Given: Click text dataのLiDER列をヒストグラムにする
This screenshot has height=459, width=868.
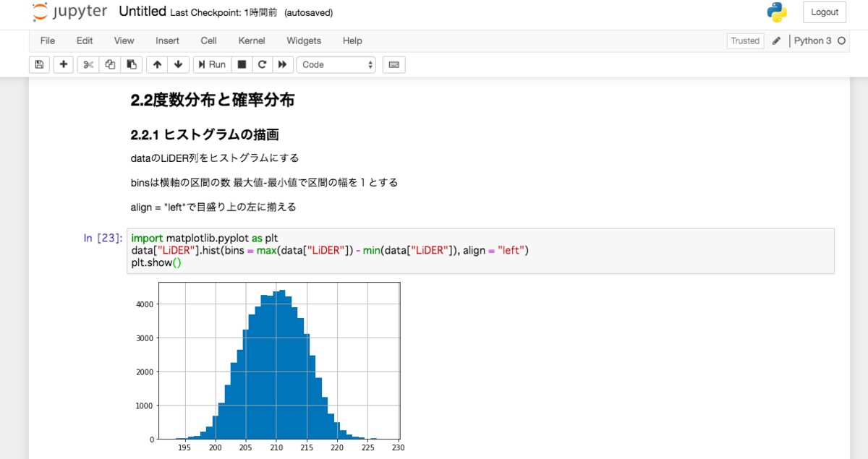Looking at the screenshot, I should (215, 158).
